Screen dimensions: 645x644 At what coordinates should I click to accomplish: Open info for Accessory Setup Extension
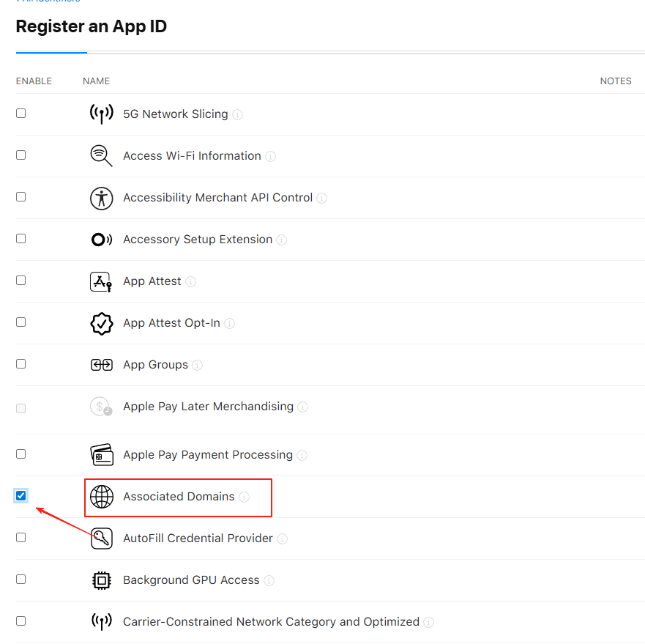coord(281,240)
